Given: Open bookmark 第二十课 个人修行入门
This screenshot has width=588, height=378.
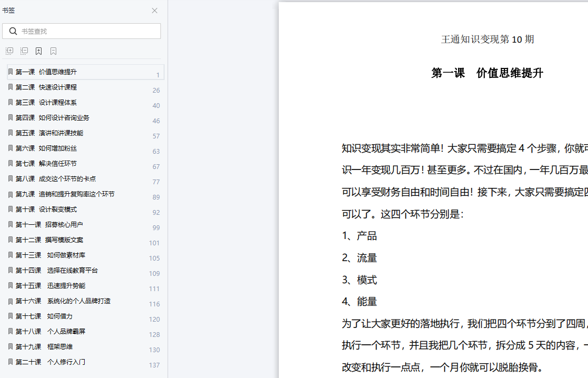Looking at the screenshot, I should (x=86, y=362).
